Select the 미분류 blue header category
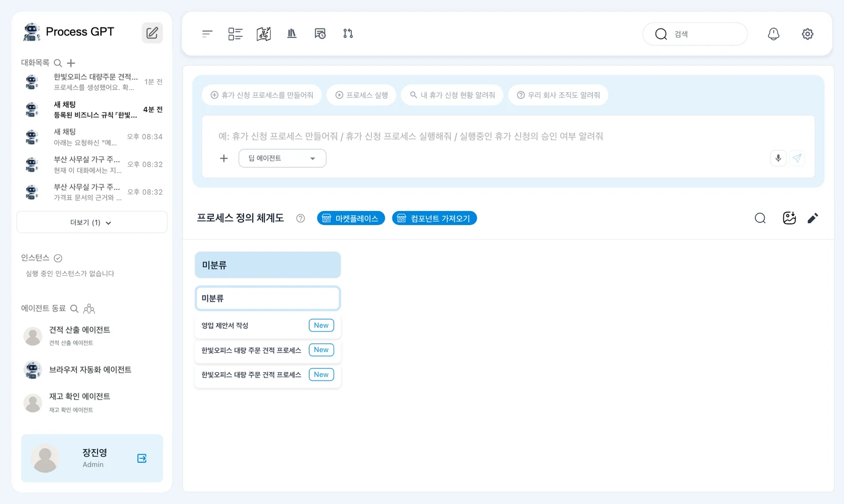 click(267, 265)
